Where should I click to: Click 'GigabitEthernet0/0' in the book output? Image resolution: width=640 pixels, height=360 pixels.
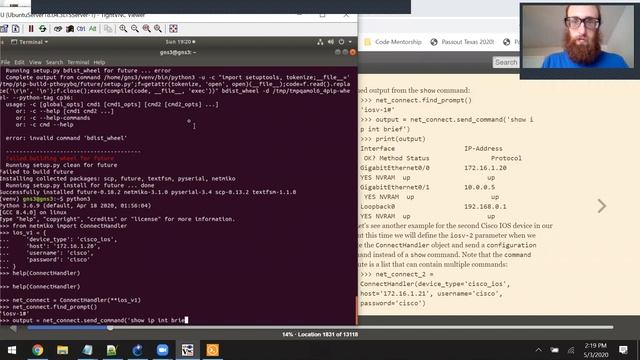[395, 168]
